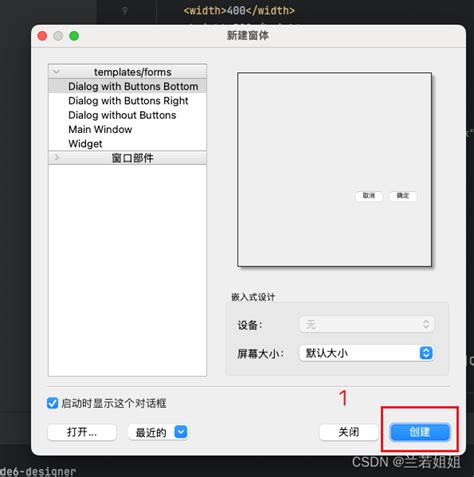Expand the 窗口部件 (Widgets) group chevron
474x477 pixels.
coord(57,157)
